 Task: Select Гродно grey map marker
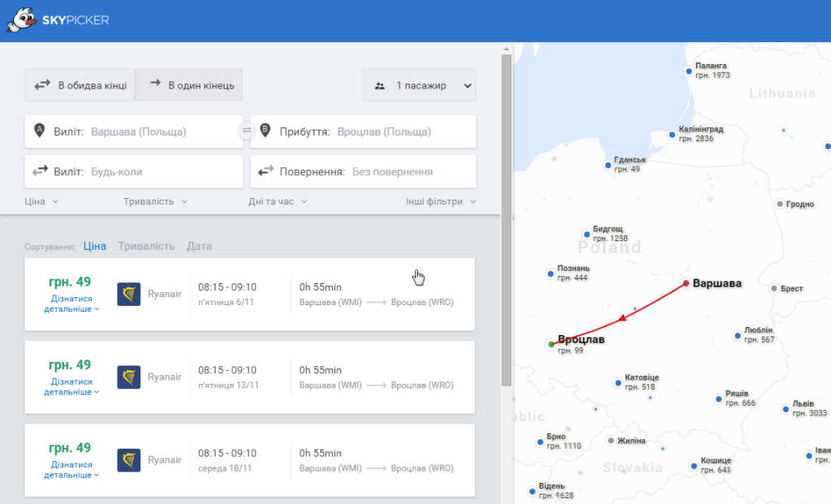[x=780, y=204]
